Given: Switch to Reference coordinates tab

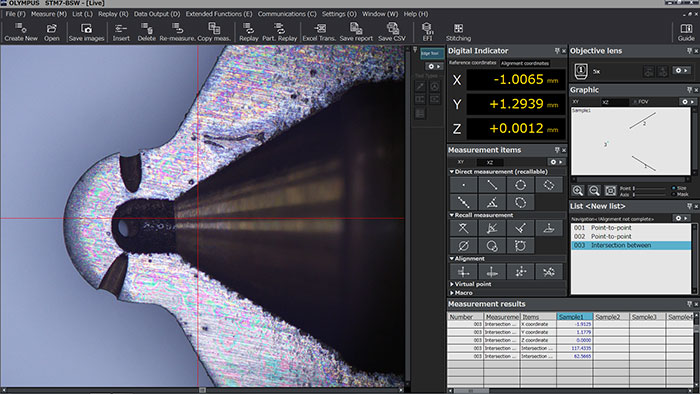Looking at the screenshot, I should (x=472, y=63).
